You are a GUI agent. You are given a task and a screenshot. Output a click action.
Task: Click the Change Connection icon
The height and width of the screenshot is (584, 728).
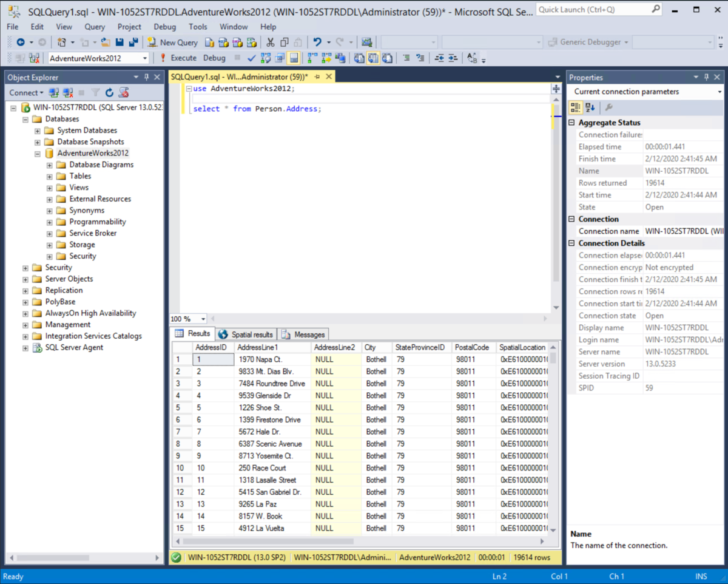35,58
